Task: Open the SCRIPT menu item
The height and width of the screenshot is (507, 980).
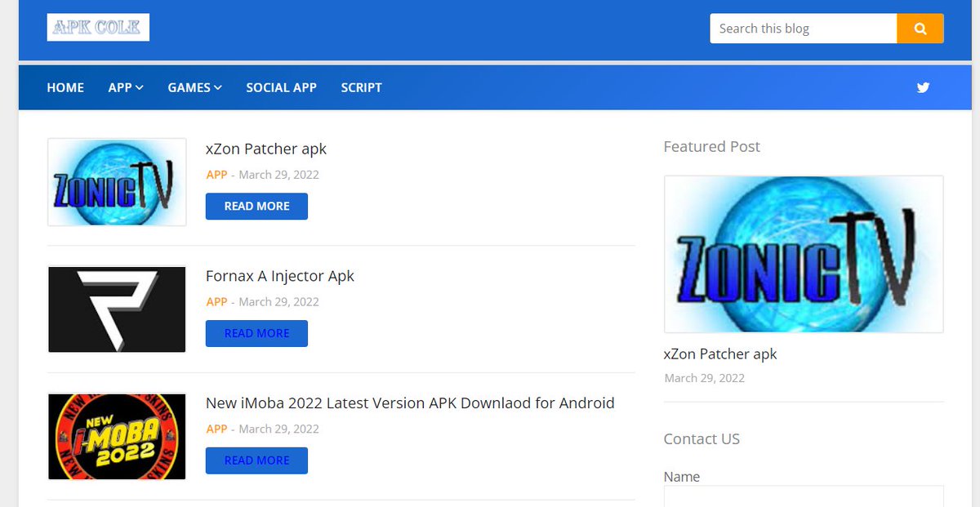Action: click(x=362, y=87)
